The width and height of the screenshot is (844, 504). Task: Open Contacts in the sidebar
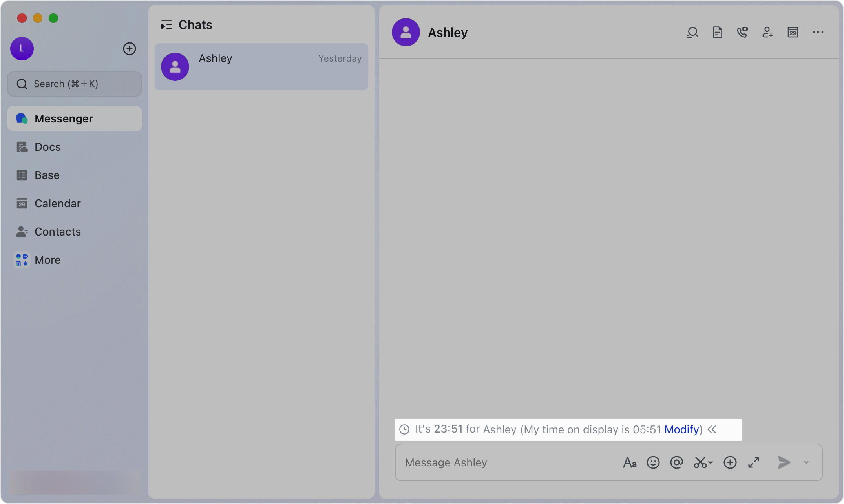(x=75, y=232)
